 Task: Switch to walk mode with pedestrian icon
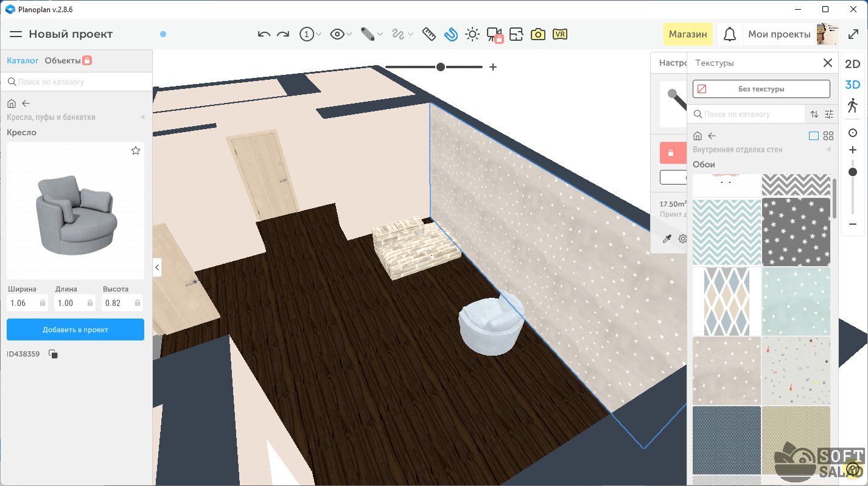tap(852, 105)
